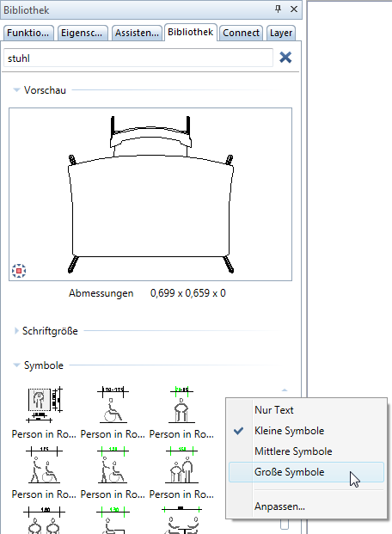Choose Kleine Symbole checked option
This screenshot has width=392, height=534.
click(x=289, y=431)
